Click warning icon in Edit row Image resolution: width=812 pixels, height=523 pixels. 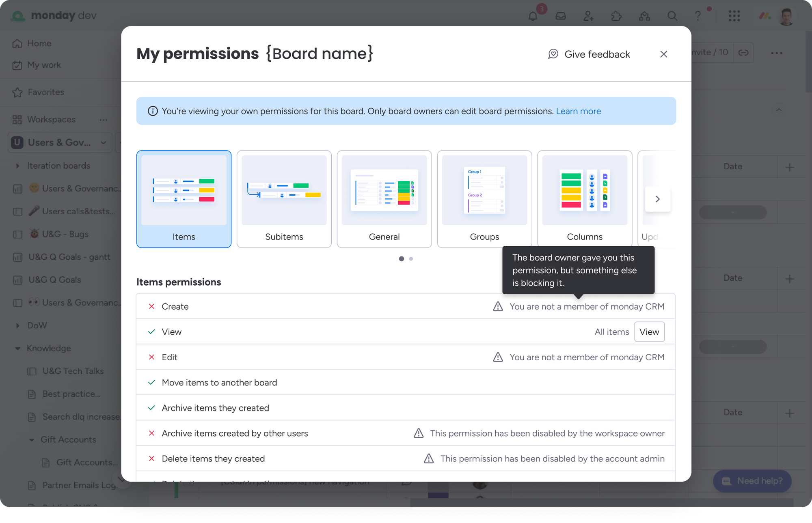(x=498, y=357)
